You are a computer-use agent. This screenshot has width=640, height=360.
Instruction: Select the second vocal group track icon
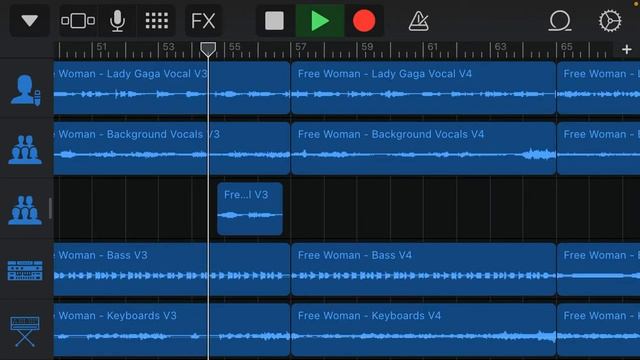pyautogui.click(x=25, y=210)
